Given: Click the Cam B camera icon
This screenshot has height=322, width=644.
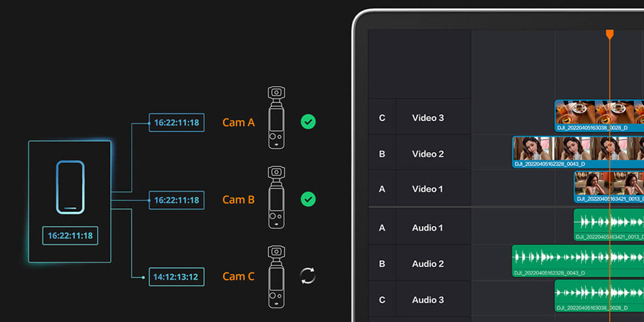Looking at the screenshot, I should (x=276, y=197).
